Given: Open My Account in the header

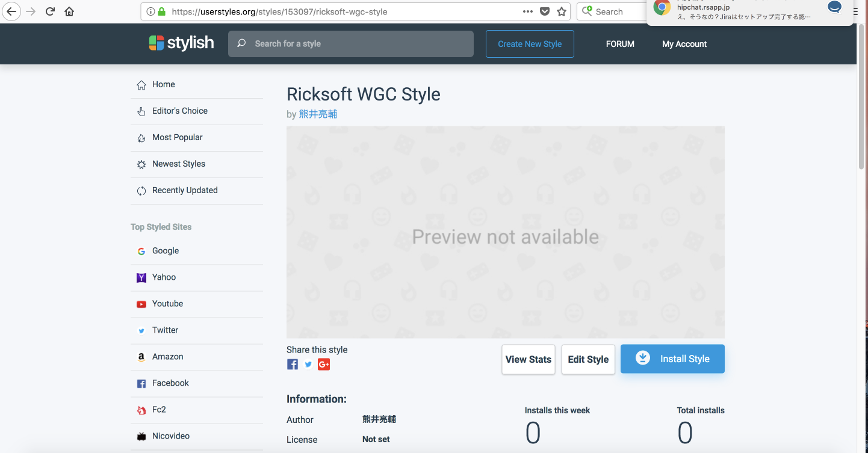Looking at the screenshot, I should (x=684, y=44).
